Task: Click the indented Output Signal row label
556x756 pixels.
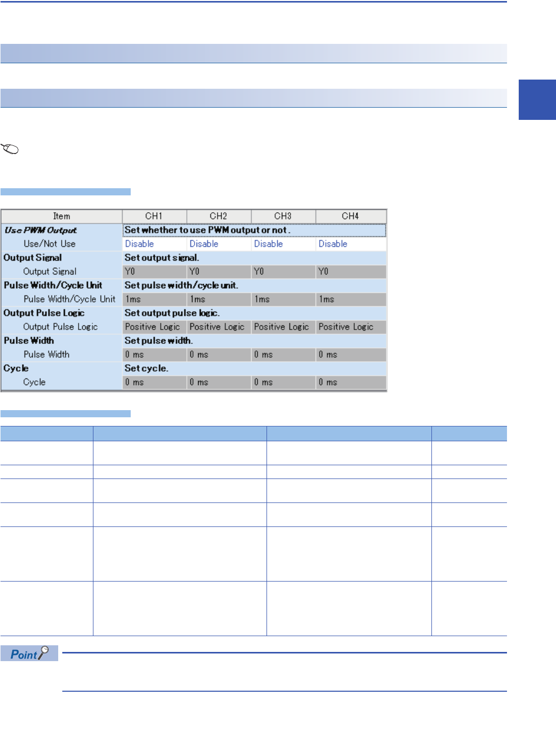Action: tap(50, 271)
